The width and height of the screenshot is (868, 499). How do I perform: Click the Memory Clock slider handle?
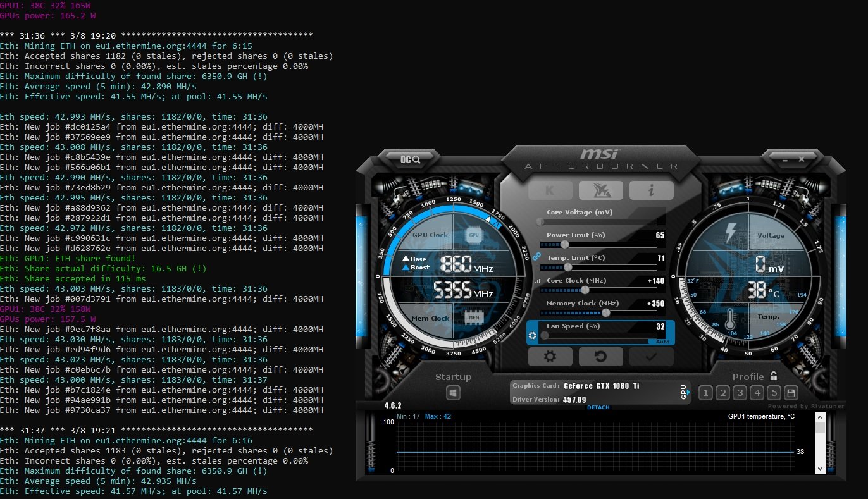pos(606,312)
